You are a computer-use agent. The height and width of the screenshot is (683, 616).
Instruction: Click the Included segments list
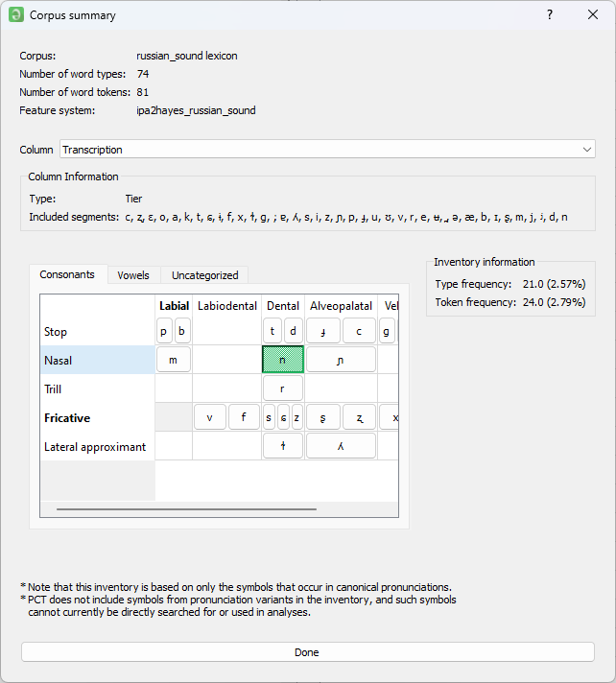[x=346, y=217]
